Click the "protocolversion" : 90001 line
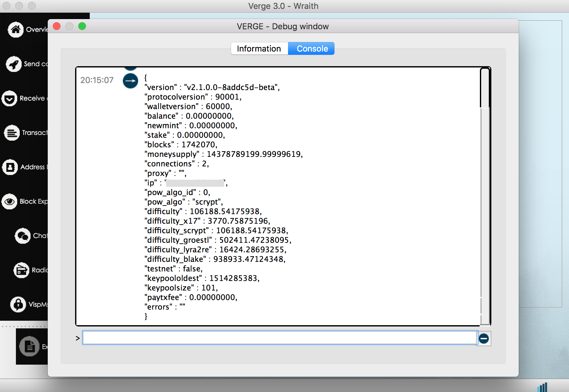 click(x=193, y=97)
